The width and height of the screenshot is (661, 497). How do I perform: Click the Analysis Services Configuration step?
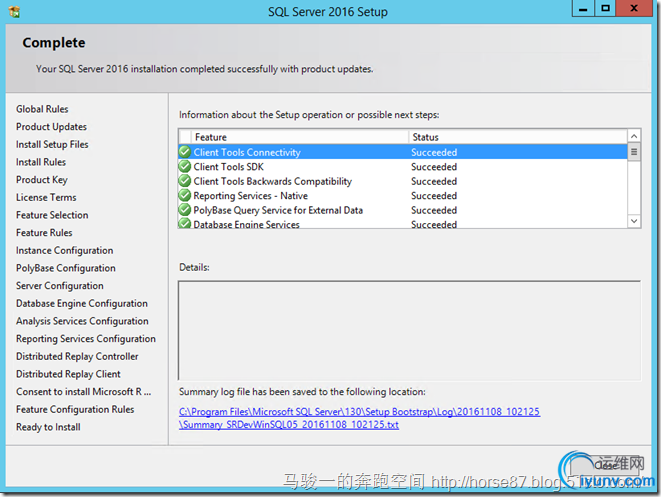[82, 321]
